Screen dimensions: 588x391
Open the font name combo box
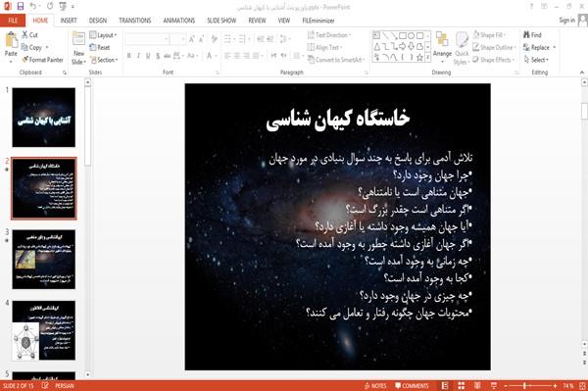tap(147, 39)
